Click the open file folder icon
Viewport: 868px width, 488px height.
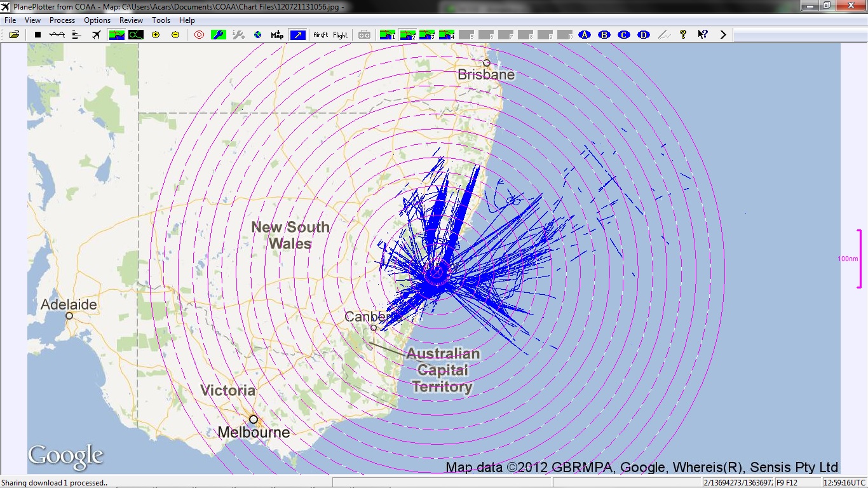tap(14, 35)
